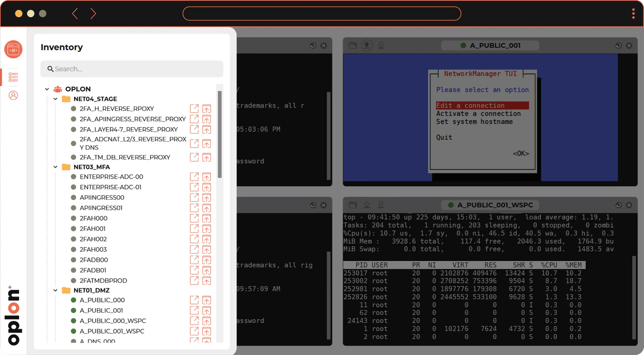
Task: Collapse the OPLON root group
Action: click(47, 89)
